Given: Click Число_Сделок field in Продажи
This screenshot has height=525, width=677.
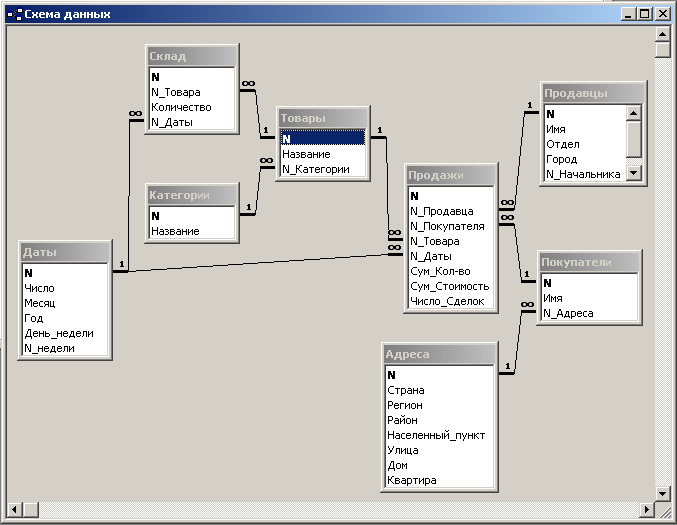Looking at the screenshot, I should [x=451, y=301].
